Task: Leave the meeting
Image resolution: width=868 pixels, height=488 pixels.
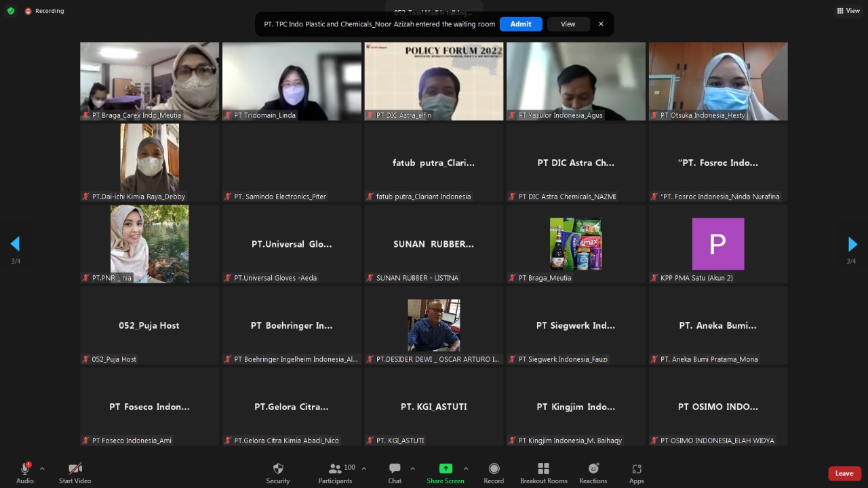Action: pos(844,473)
